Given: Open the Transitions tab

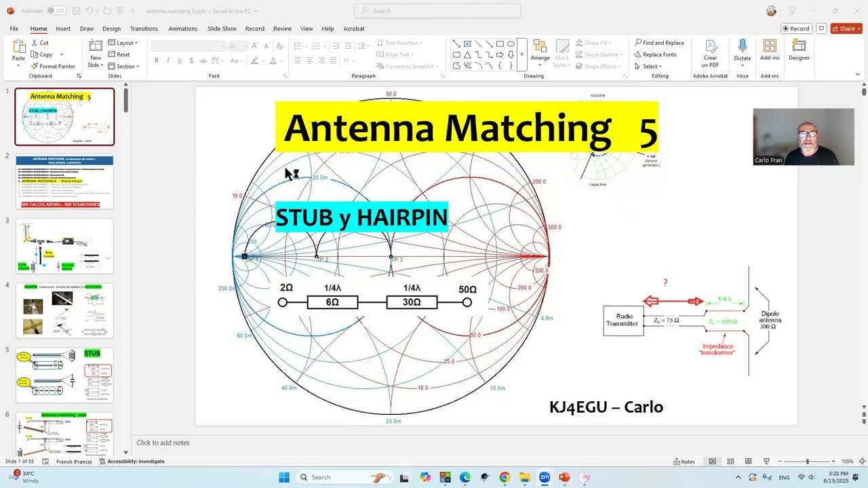Looking at the screenshot, I should 144,28.
